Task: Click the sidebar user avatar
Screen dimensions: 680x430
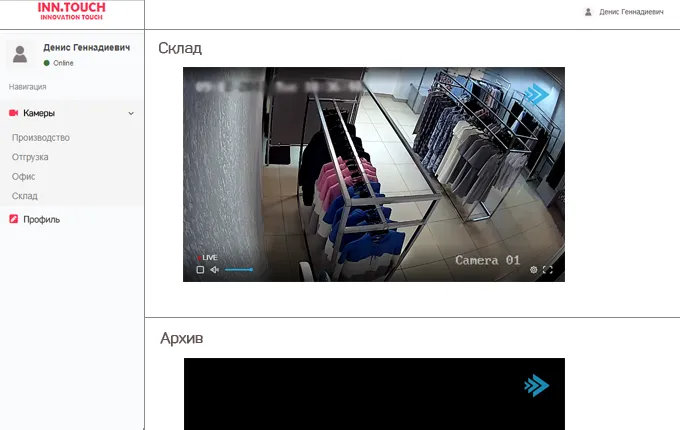Action: pyautogui.click(x=20, y=54)
